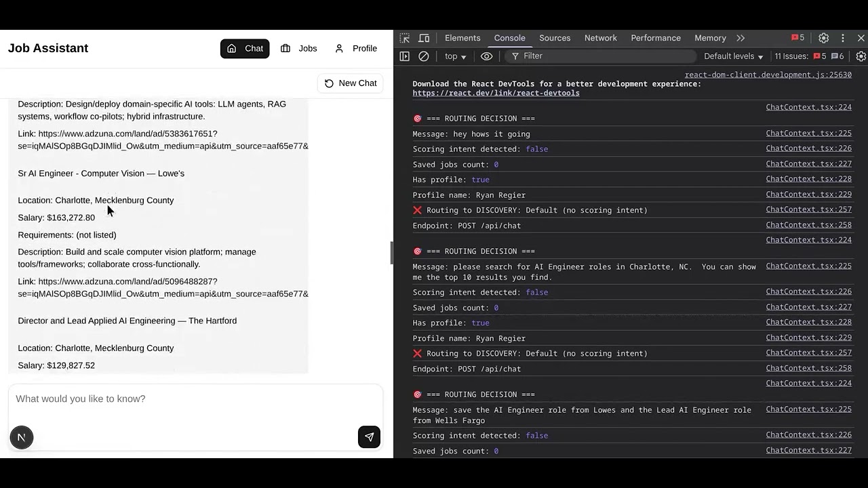Image resolution: width=868 pixels, height=488 pixels.
Task: Open live expression eye icon
Action: point(487,56)
